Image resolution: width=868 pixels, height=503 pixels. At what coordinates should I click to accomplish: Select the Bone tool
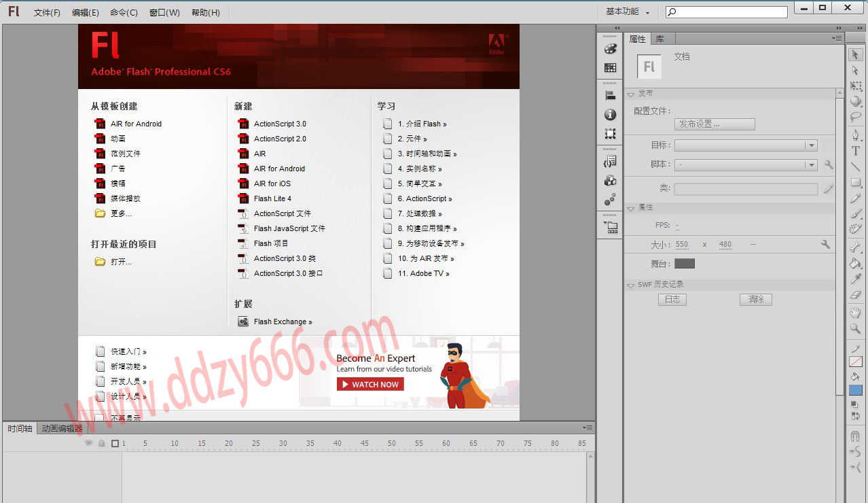click(856, 248)
